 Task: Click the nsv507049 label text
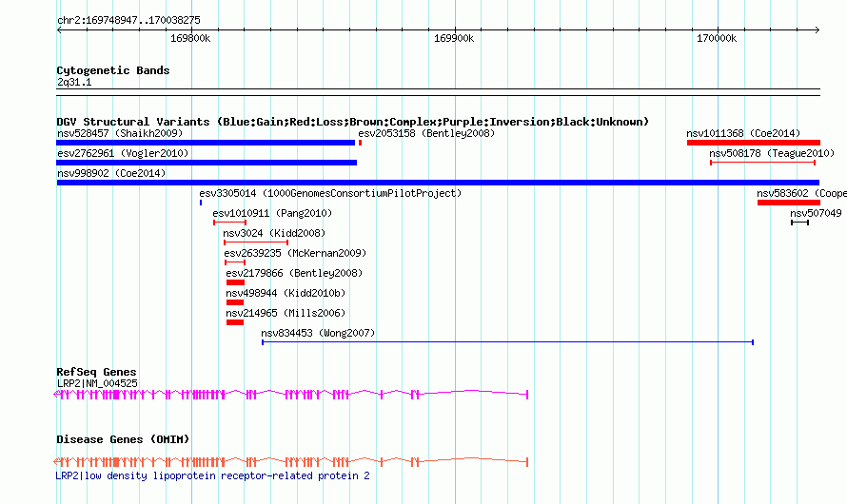pos(816,213)
